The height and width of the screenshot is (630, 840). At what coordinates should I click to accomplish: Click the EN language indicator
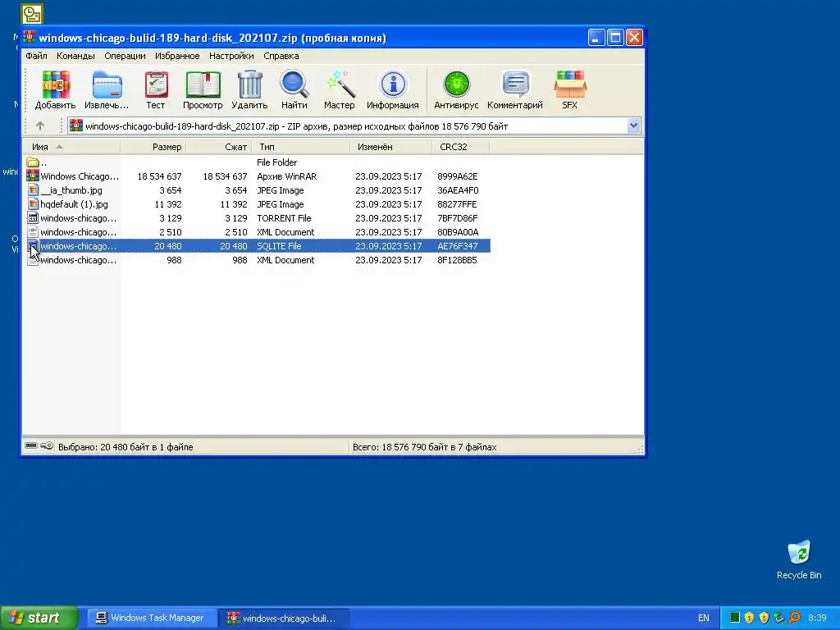point(703,618)
